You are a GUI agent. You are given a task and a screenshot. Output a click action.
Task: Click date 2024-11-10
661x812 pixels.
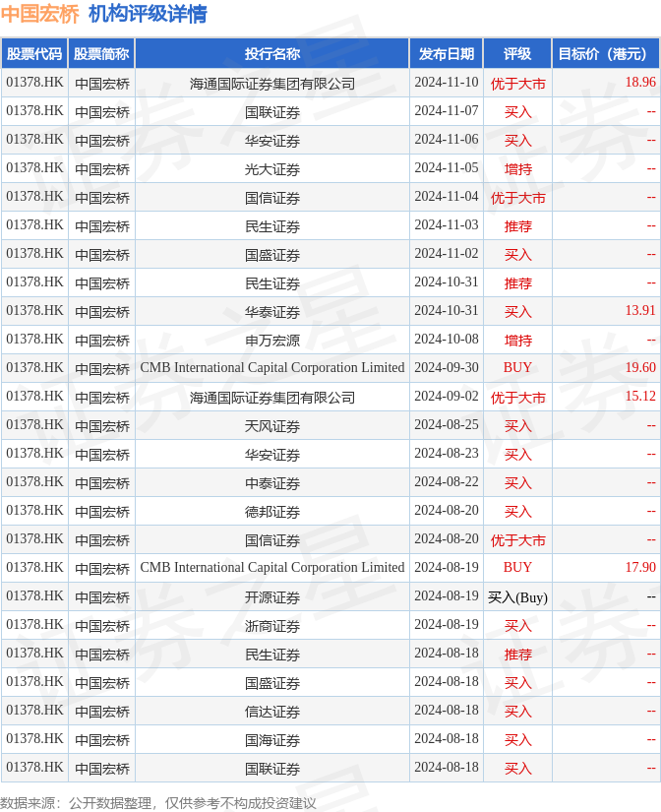click(x=447, y=83)
